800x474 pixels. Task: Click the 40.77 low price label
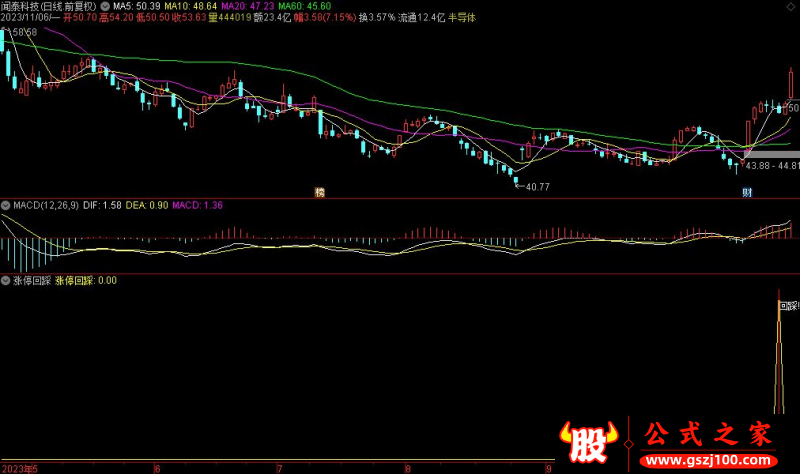point(538,187)
